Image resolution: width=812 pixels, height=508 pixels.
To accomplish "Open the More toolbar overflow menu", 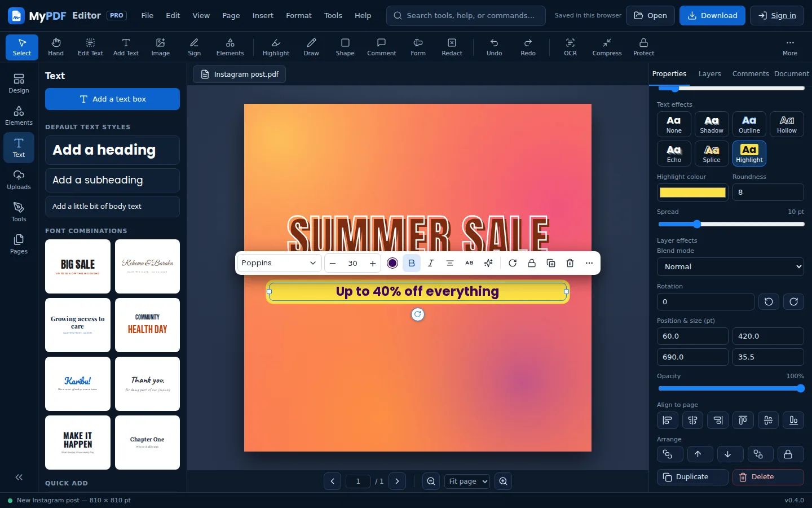I will pyautogui.click(x=789, y=47).
